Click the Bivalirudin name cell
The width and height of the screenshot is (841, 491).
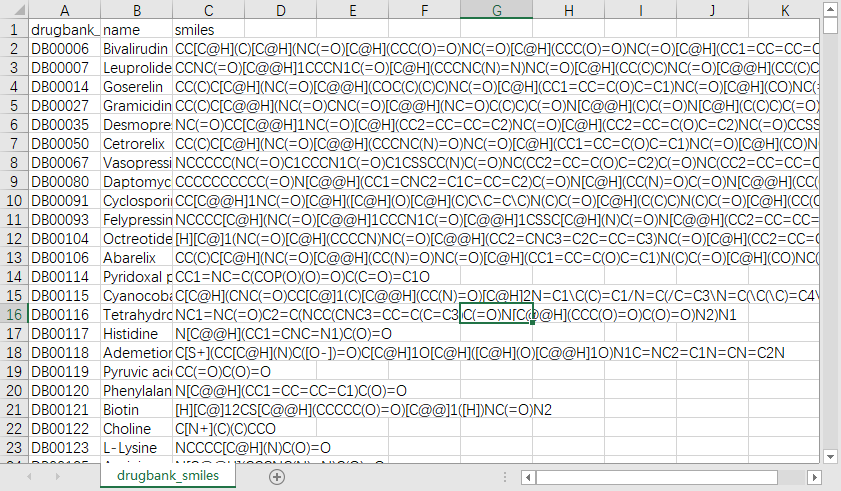(x=137, y=49)
